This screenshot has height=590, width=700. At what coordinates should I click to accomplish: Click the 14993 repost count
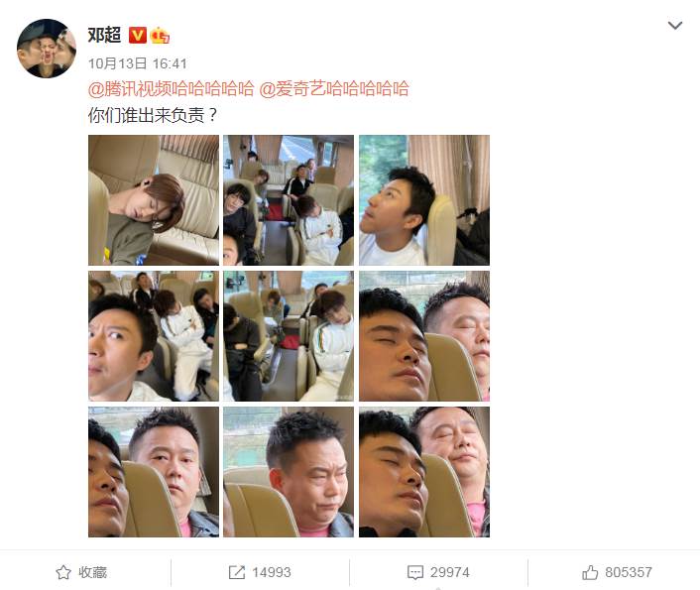pyautogui.click(x=272, y=572)
